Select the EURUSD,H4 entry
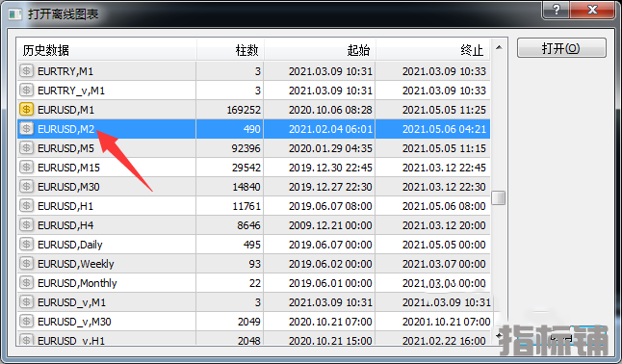This screenshot has height=364, width=622. [253, 225]
